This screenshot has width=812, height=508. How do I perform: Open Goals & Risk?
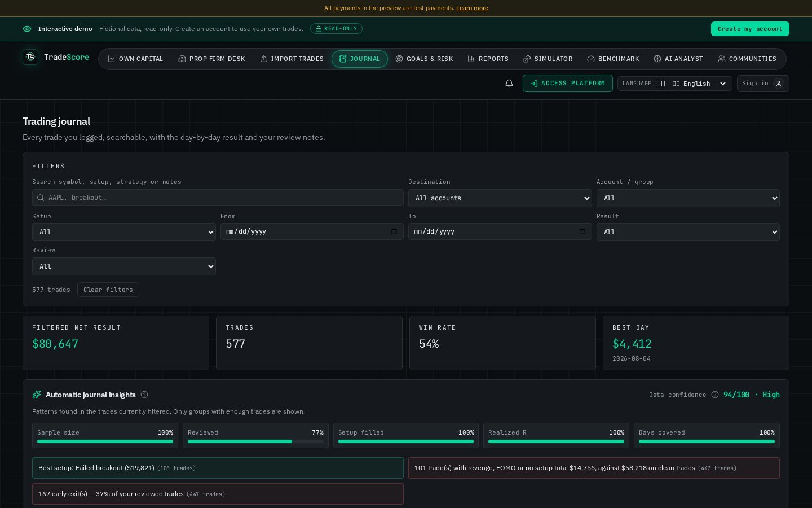424,59
